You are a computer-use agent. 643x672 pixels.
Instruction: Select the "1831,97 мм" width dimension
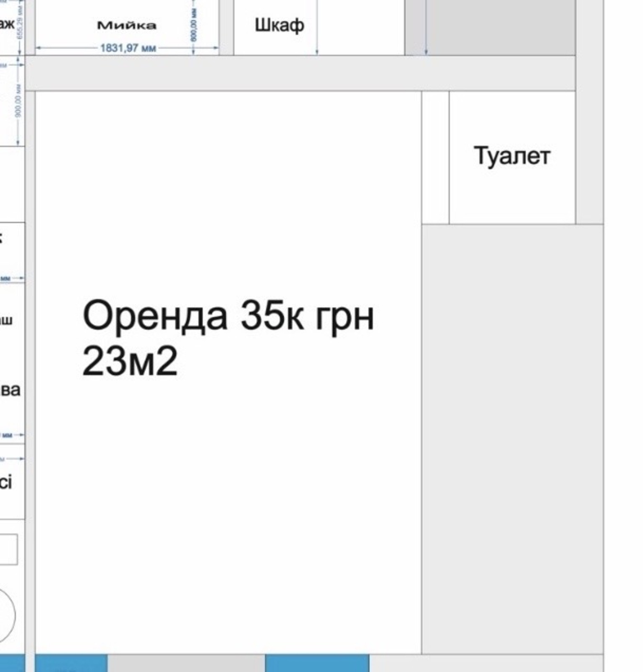click(x=128, y=48)
